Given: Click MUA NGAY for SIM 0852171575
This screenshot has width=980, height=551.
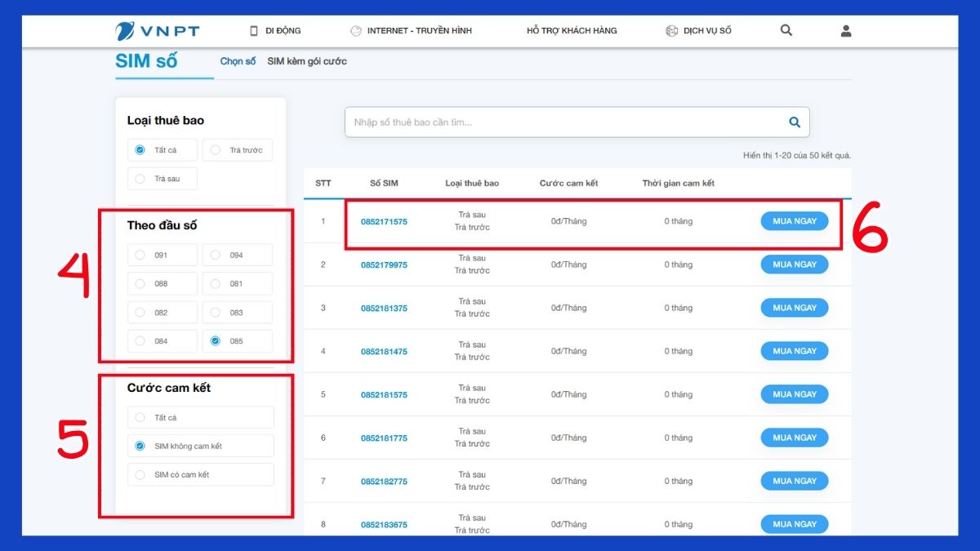Looking at the screenshot, I should click(794, 221).
